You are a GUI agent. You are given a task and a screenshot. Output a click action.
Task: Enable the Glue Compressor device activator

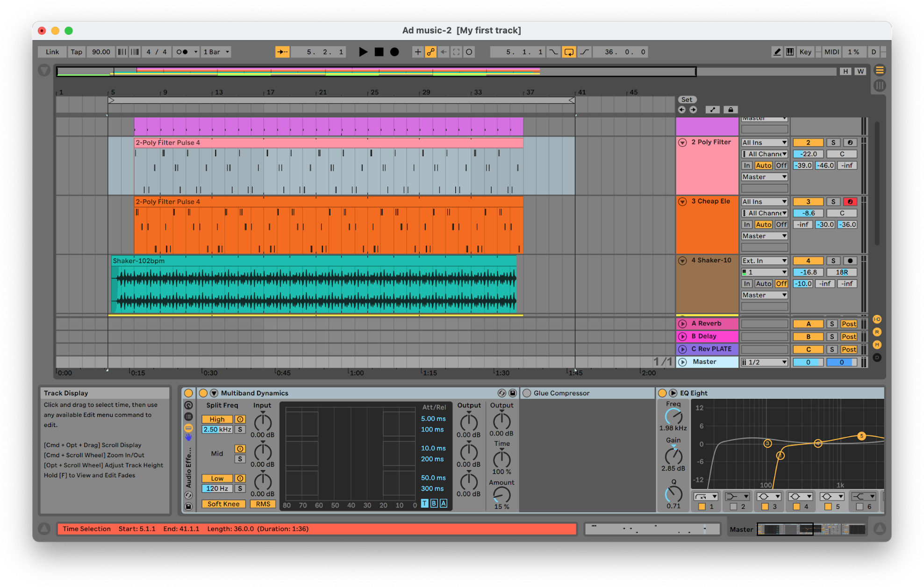point(527,393)
